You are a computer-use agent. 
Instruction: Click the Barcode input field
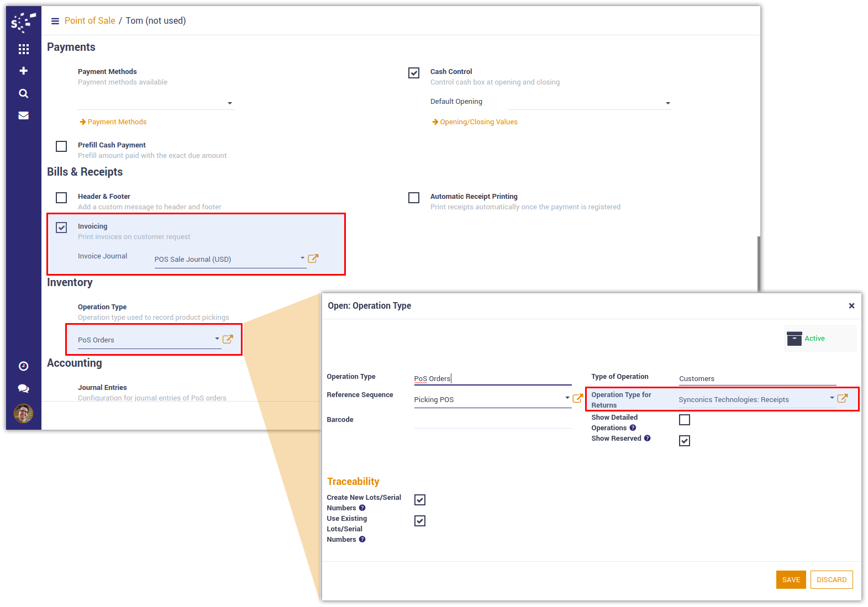(x=492, y=421)
